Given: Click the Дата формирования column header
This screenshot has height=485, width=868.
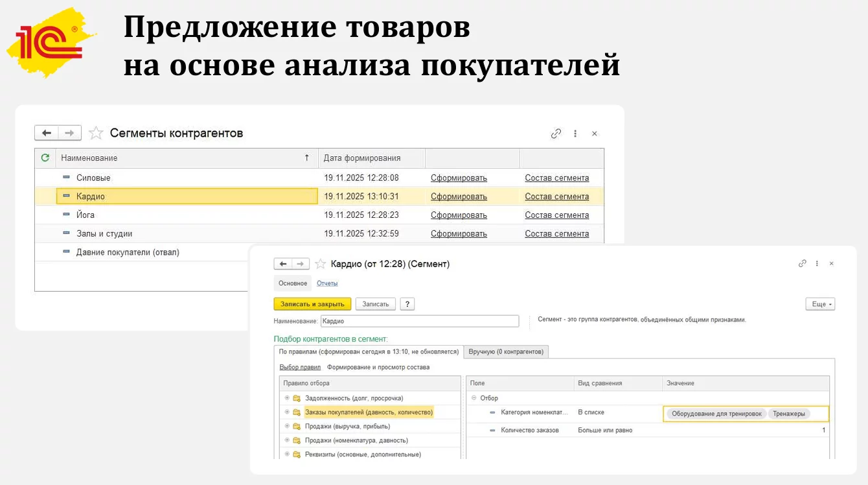Looking at the screenshot, I should click(372, 158).
